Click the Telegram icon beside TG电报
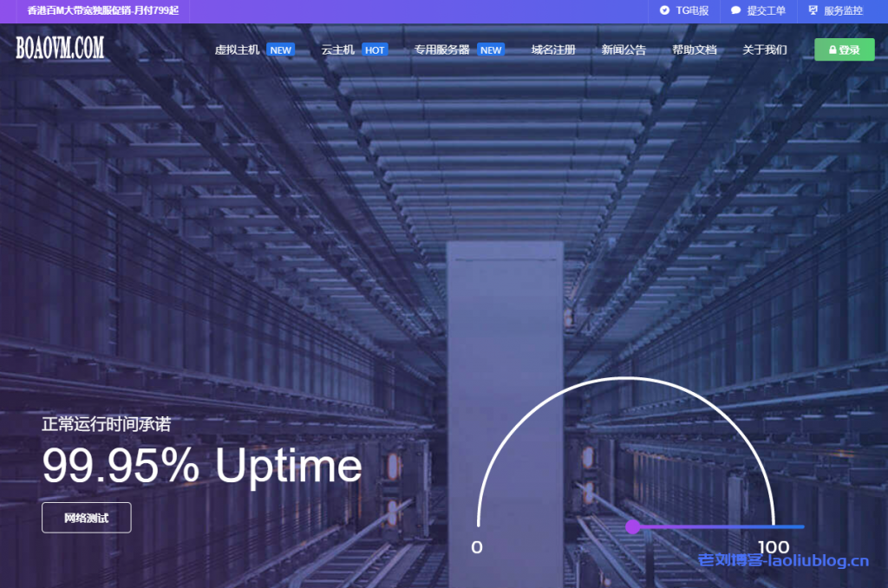The width and height of the screenshot is (888, 588). [x=664, y=11]
